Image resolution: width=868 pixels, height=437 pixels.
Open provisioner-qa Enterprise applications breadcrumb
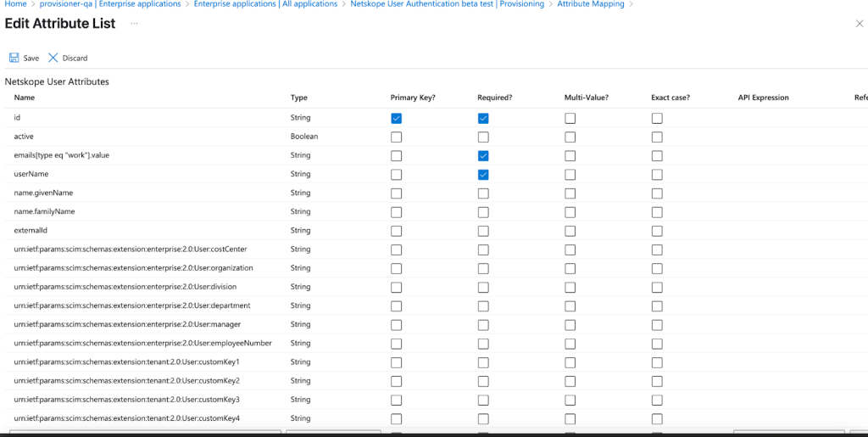(x=110, y=4)
